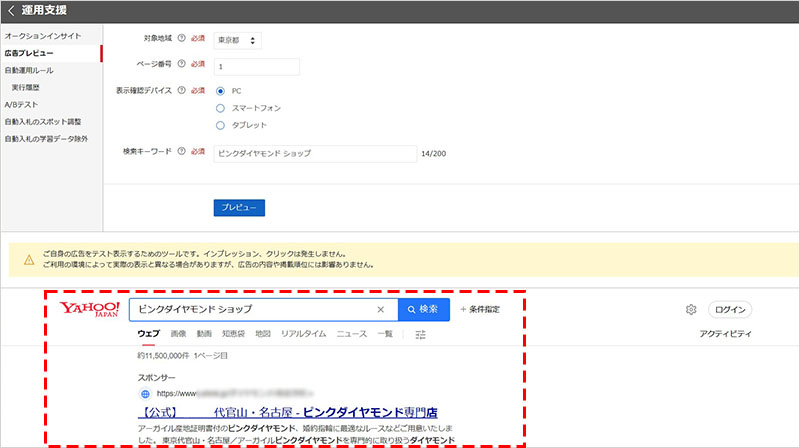Expand the 条件指定 search options
The image size is (800, 448).
point(480,310)
